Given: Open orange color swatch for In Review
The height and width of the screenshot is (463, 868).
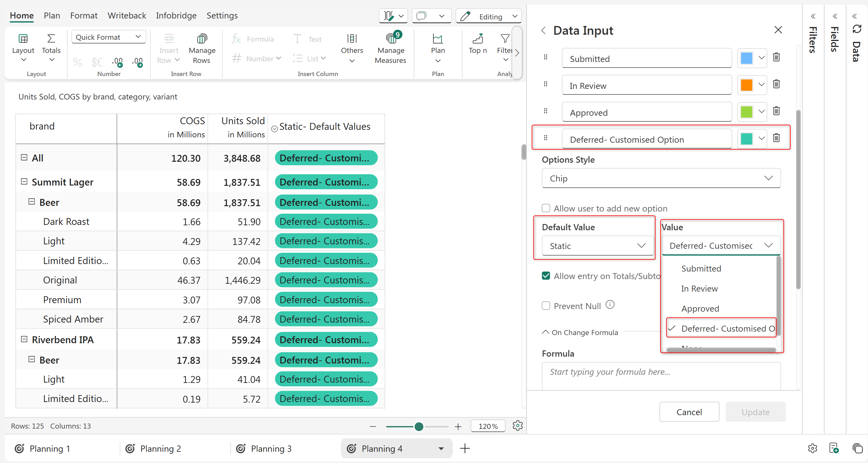Looking at the screenshot, I should (x=746, y=85).
